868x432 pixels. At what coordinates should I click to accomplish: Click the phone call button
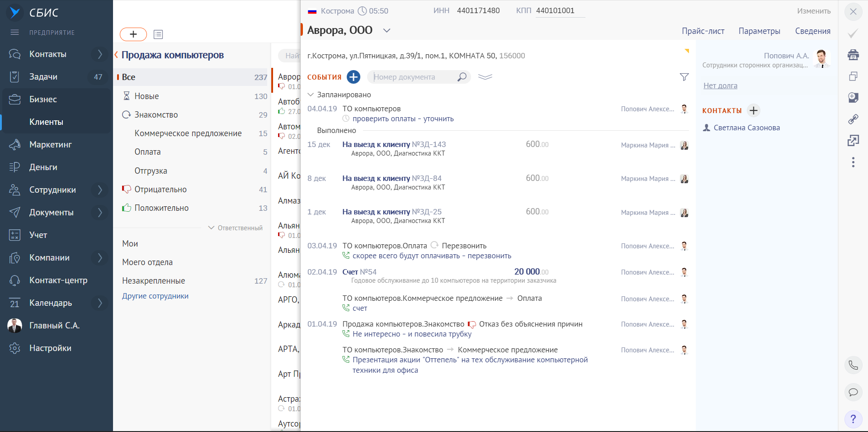853,365
